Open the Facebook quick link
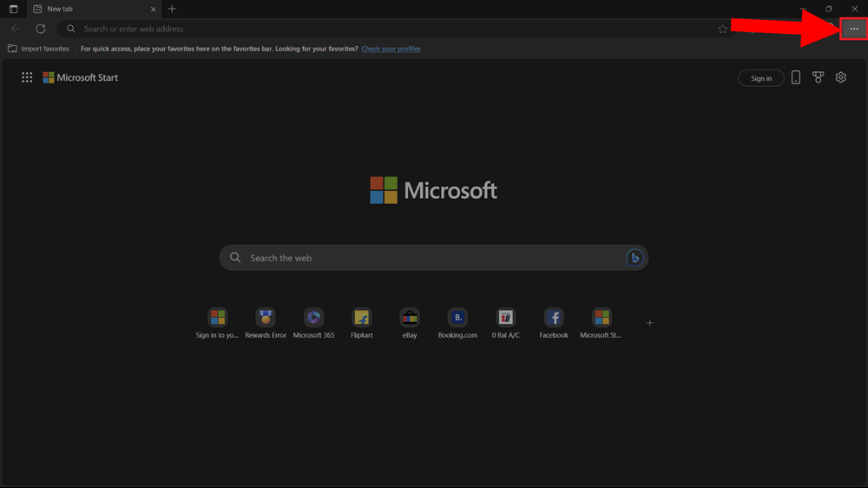The image size is (868, 488). coord(554,323)
